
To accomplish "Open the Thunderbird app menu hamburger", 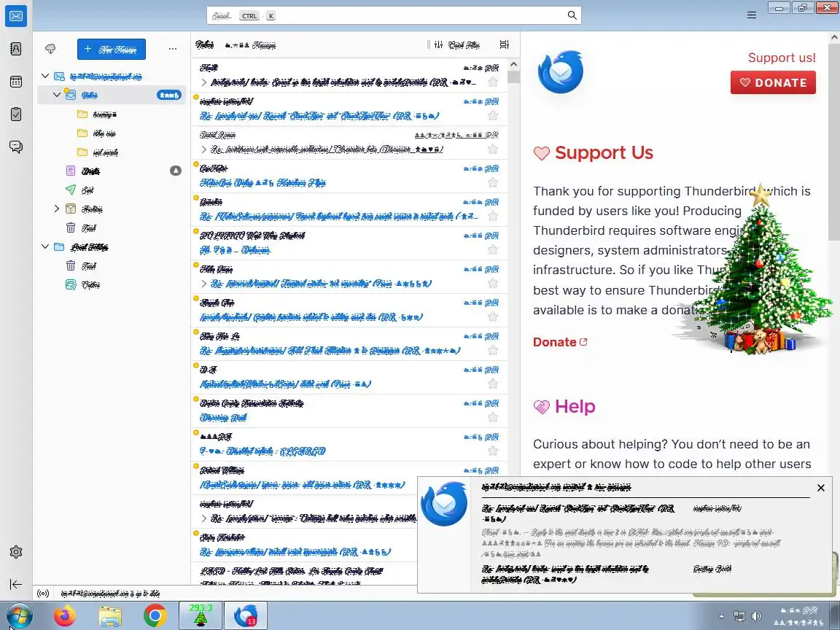I will tap(752, 15).
